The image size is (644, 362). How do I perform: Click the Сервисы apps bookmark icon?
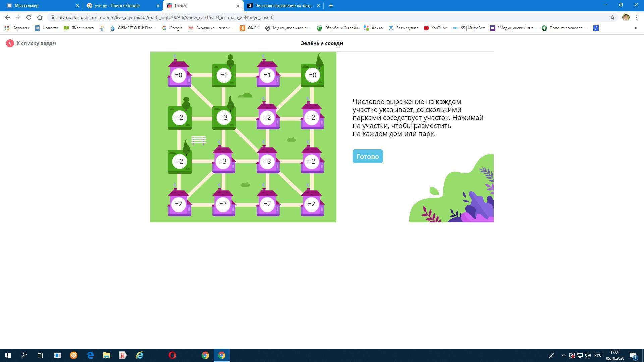pyautogui.click(x=7, y=28)
